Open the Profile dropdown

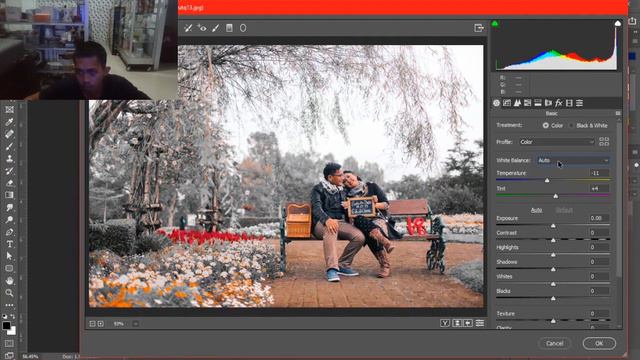pyautogui.click(x=556, y=142)
